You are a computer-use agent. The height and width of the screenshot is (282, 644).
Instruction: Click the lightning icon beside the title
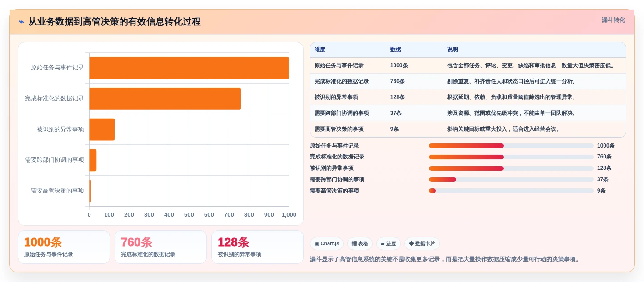tap(21, 22)
